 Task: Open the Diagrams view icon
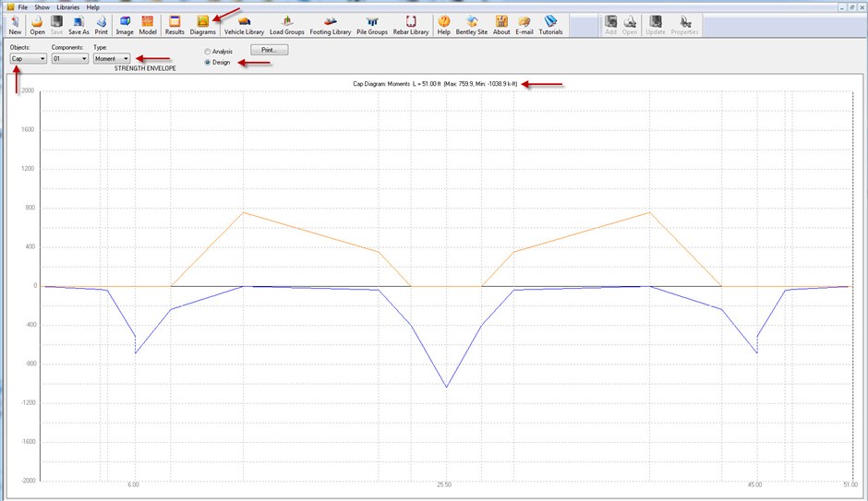tap(202, 24)
